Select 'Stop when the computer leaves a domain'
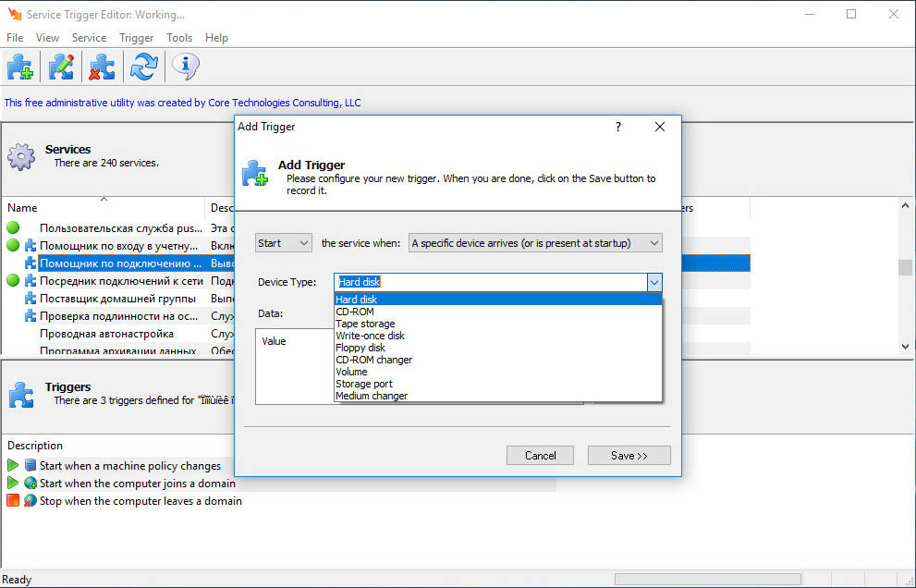 [x=140, y=501]
